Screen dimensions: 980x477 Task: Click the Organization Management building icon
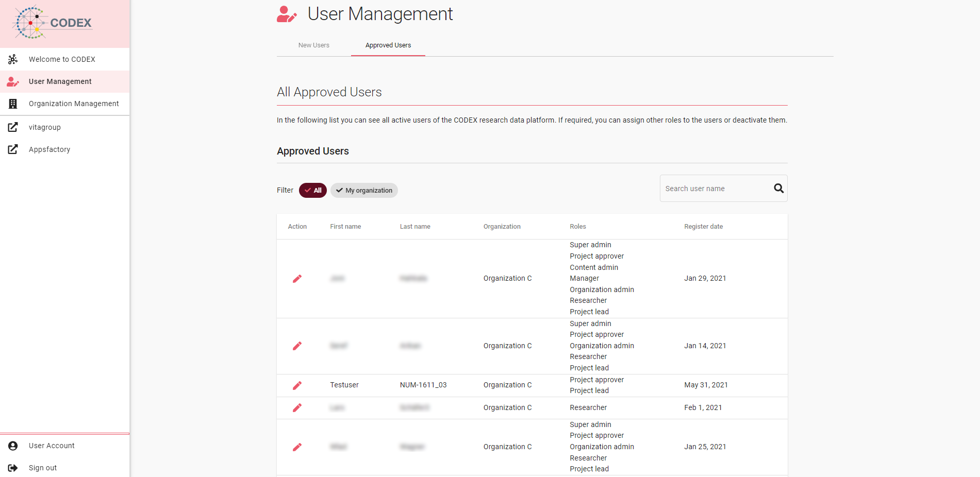tap(13, 104)
